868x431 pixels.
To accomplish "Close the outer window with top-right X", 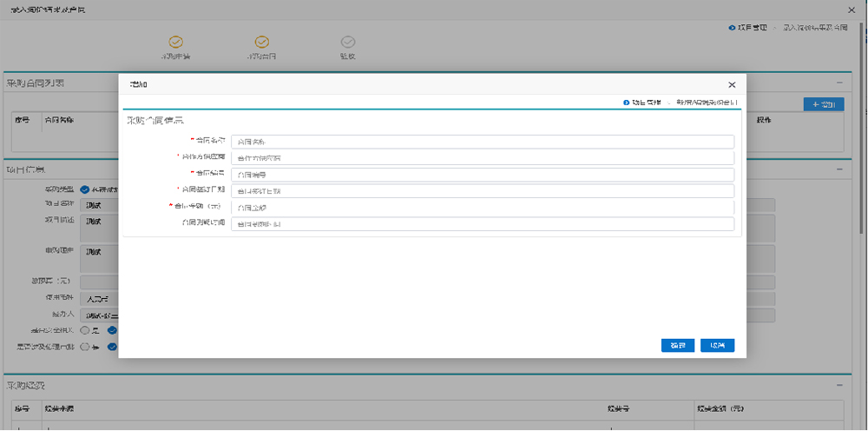I will click(x=851, y=9).
